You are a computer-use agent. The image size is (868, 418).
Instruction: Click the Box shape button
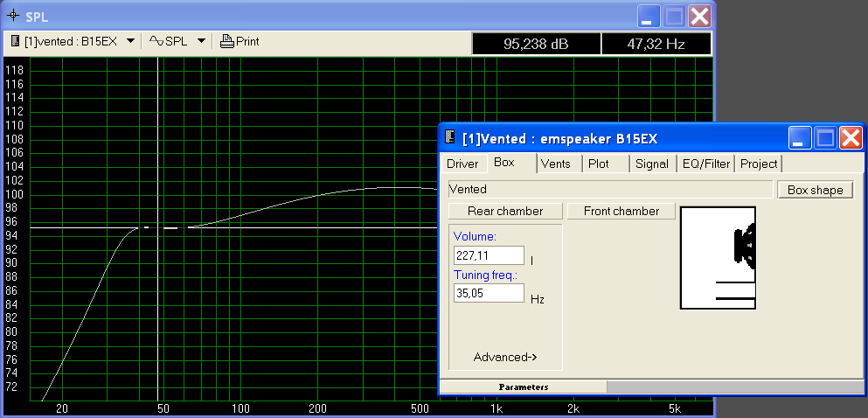click(816, 190)
